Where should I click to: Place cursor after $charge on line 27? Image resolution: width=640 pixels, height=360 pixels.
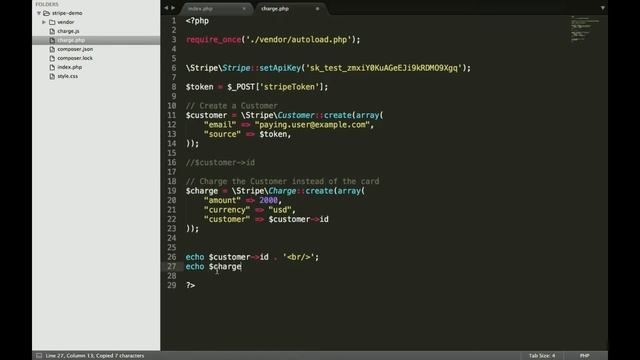[242, 267]
